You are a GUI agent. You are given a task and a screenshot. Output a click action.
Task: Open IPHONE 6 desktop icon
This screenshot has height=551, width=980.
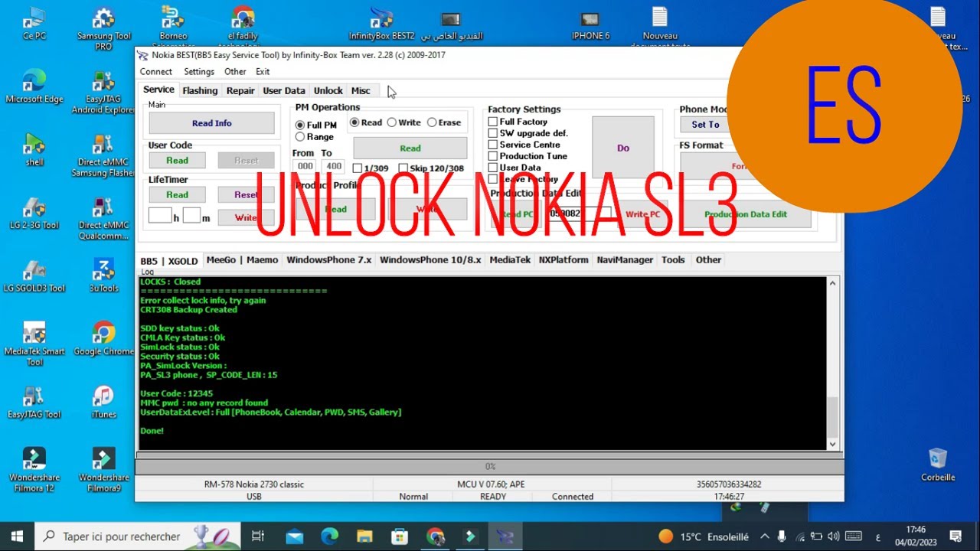590,24
